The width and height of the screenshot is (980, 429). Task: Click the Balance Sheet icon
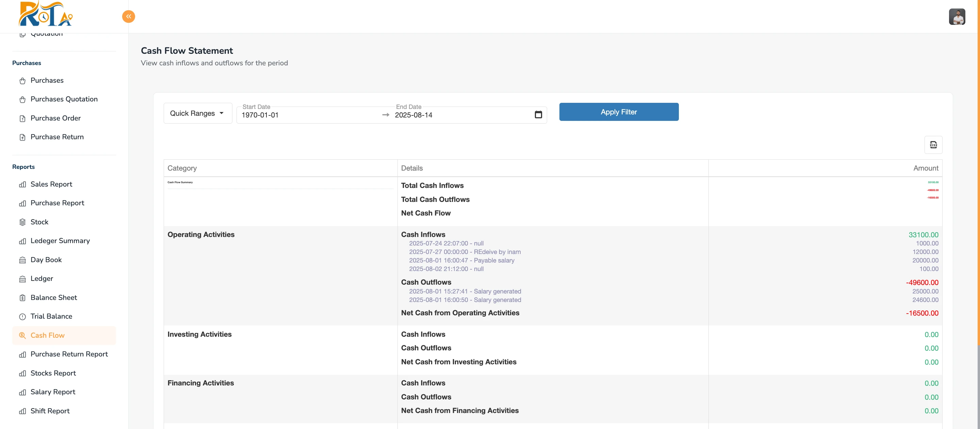[x=22, y=298]
